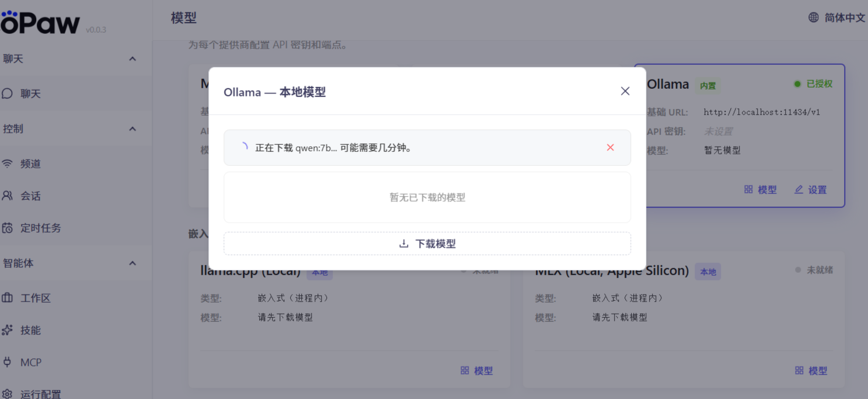Viewport: 868px width, 399px height.
Task: Open 模型 for llama.cpp card
Action: 477,370
